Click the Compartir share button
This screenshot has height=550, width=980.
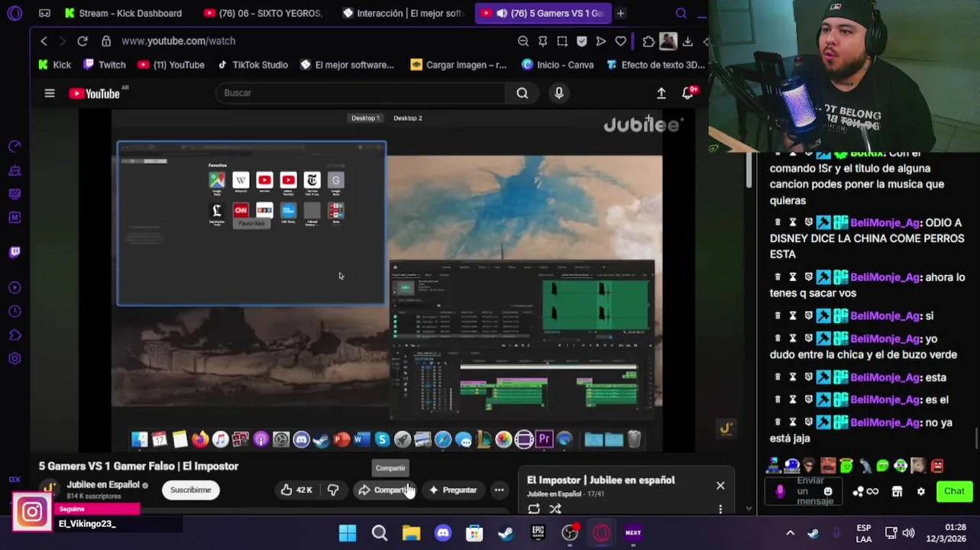coord(386,490)
